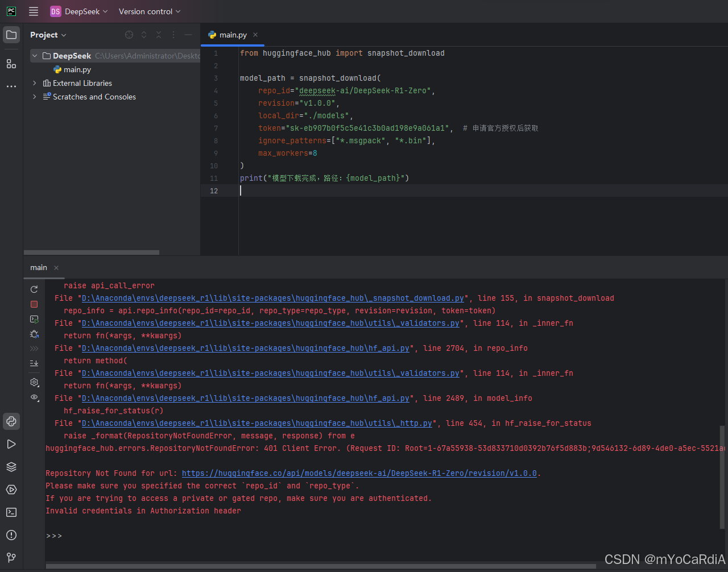This screenshot has height=572, width=728.
Task: Click the console vertical scrollbar
Action: tap(723, 478)
